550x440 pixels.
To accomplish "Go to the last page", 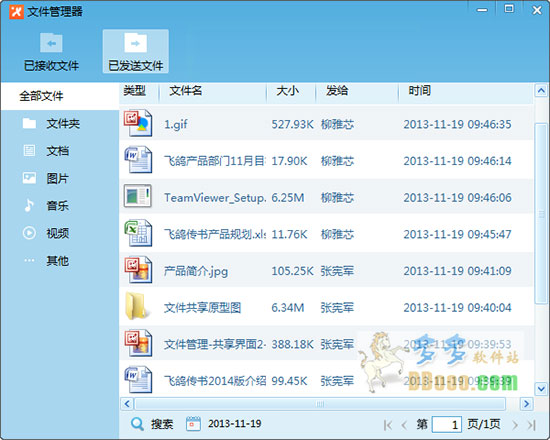I will (531, 425).
